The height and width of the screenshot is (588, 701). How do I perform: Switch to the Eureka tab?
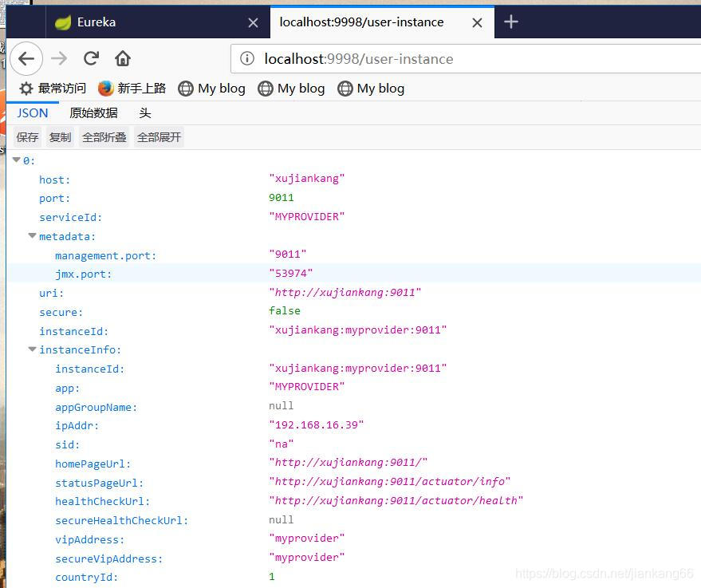[158, 22]
